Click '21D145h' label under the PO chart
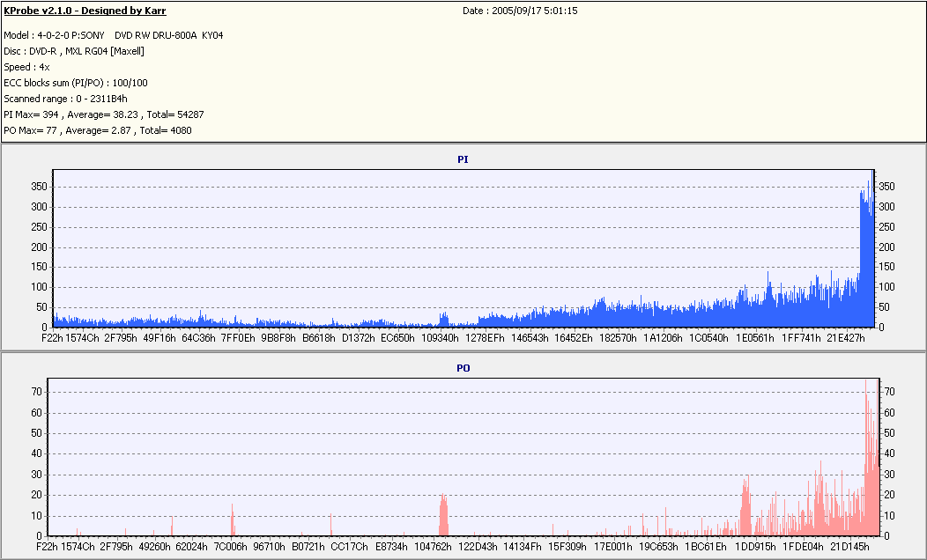The image size is (927, 560). click(x=849, y=547)
